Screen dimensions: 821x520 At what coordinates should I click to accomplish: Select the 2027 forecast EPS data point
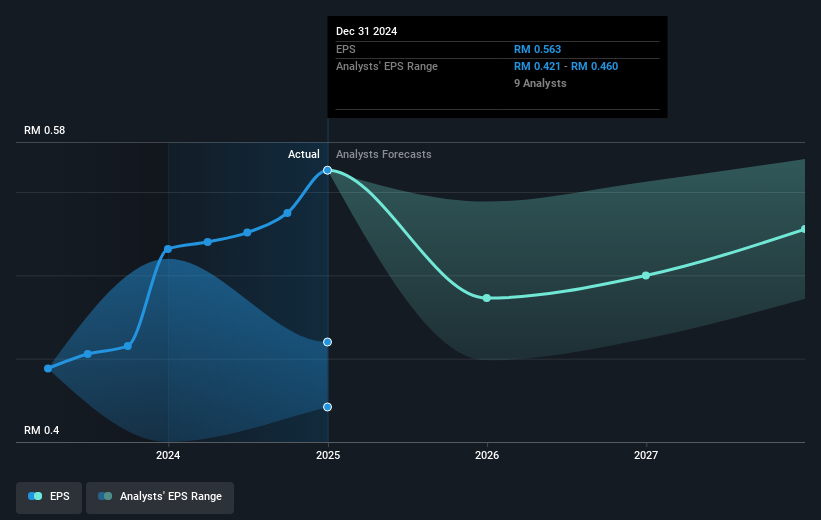646,275
